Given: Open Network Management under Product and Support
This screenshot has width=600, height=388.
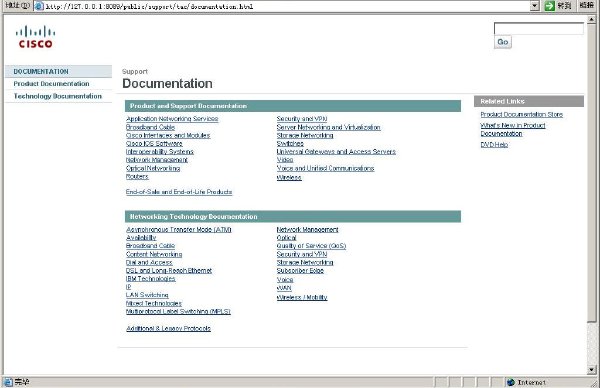Looking at the screenshot, I should tap(157, 160).
